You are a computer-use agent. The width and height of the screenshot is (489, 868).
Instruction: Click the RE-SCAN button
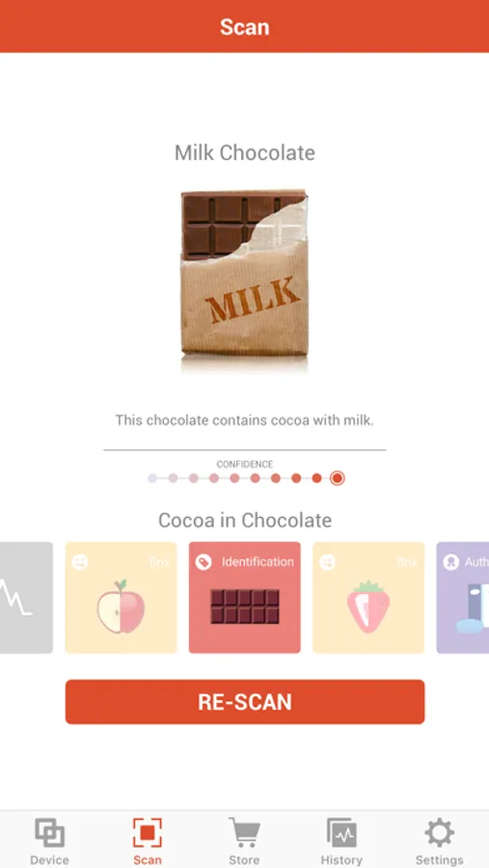click(x=245, y=702)
